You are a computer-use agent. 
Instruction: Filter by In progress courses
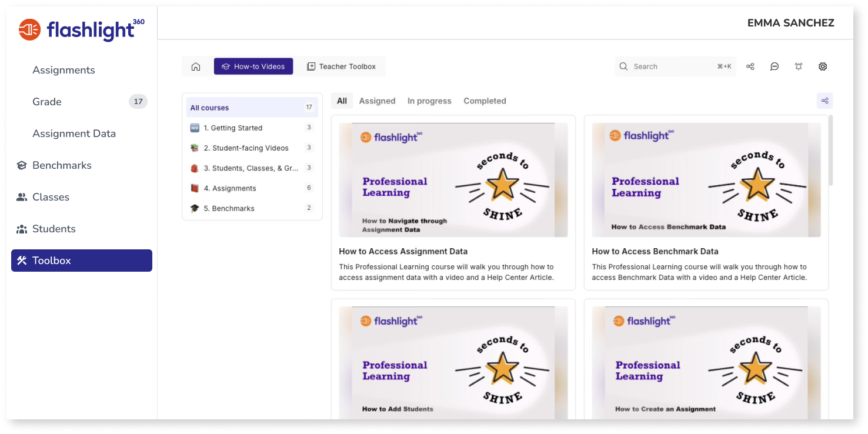(429, 101)
